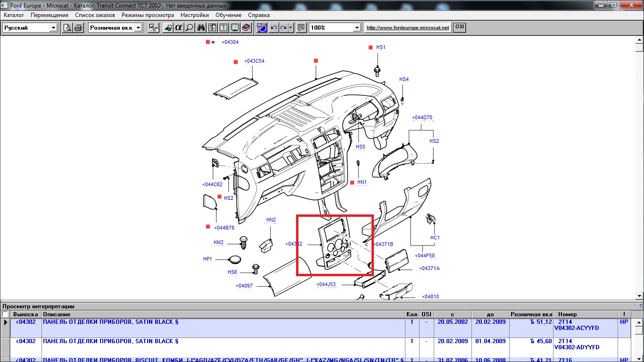644x362 pixels.
Task: Click the <04097 callout label
Action: 244,286
